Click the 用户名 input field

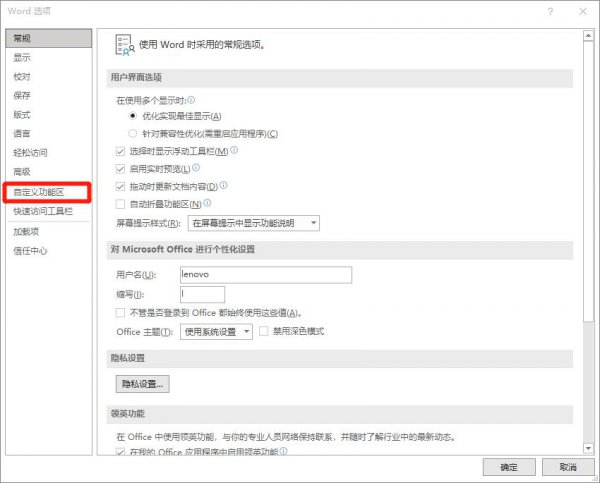pyautogui.click(x=266, y=275)
